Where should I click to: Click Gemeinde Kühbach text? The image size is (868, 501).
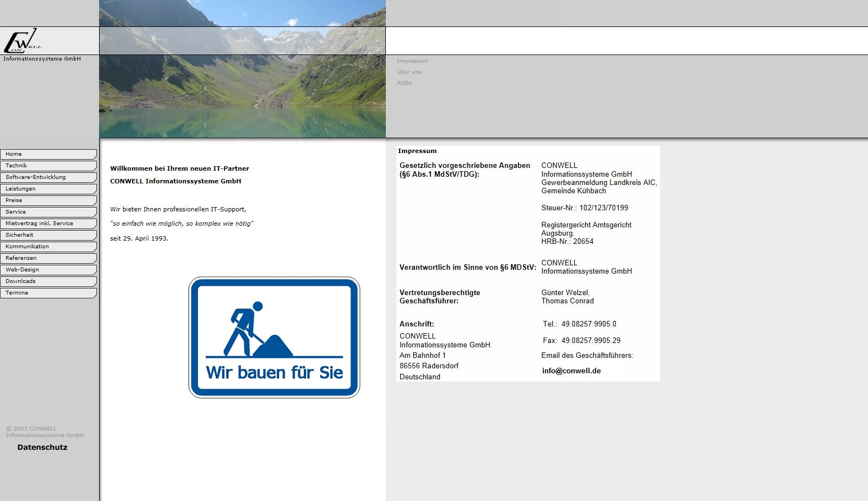point(574,190)
